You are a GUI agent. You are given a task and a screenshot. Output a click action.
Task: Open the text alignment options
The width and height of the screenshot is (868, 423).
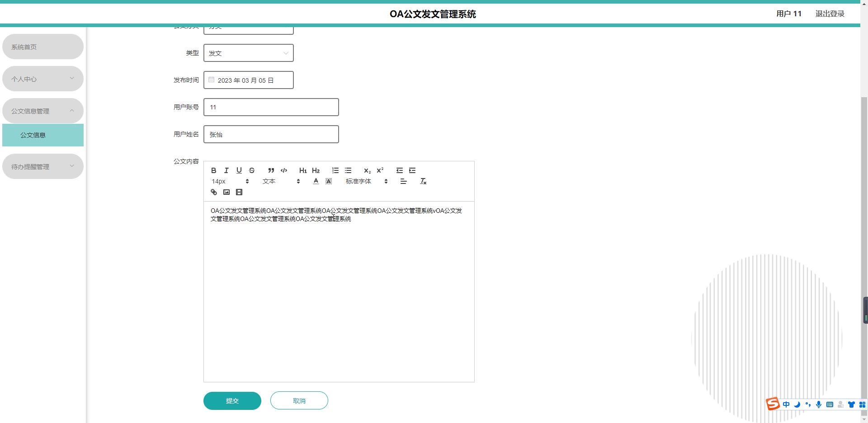click(x=404, y=181)
